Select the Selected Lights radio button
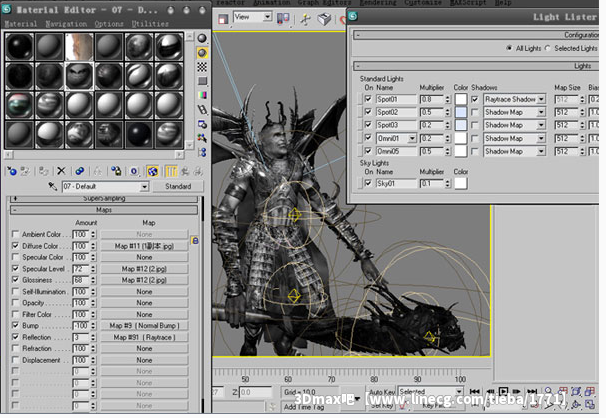 point(549,47)
